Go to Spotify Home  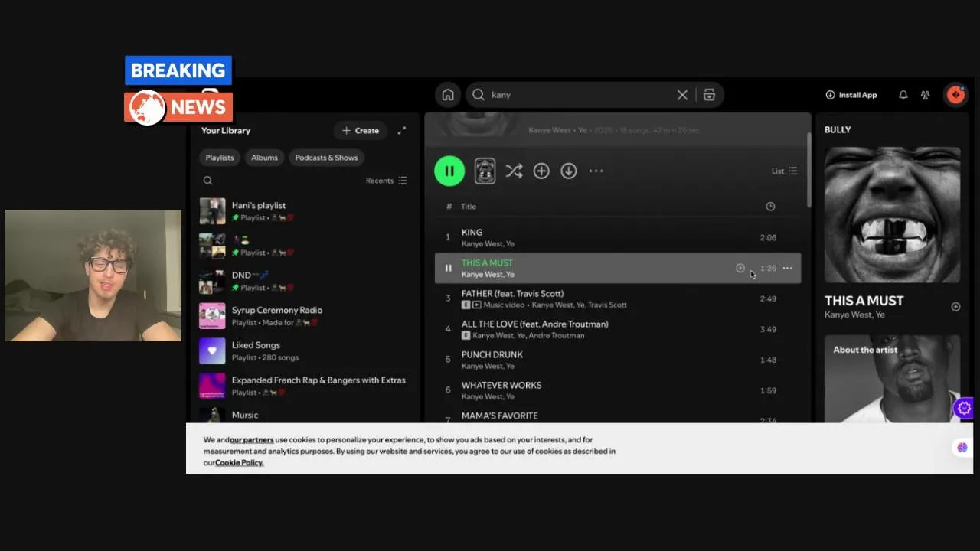448,95
